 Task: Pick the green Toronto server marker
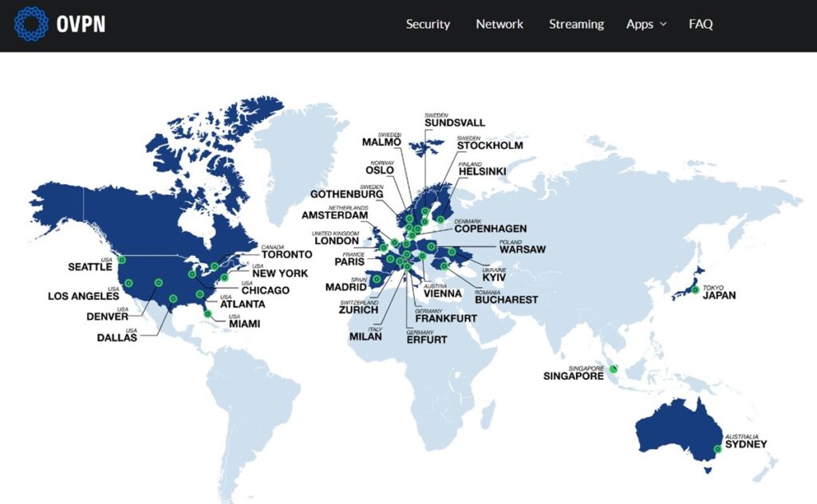(x=214, y=266)
